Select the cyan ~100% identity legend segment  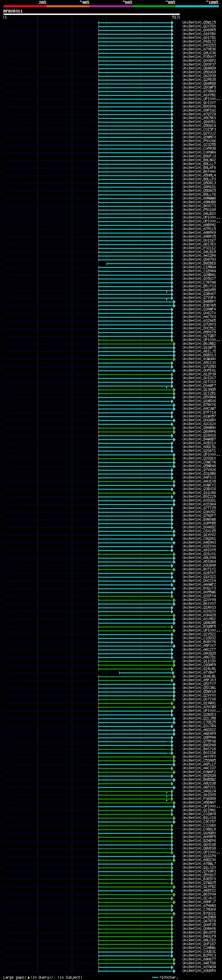click(197, 6)
